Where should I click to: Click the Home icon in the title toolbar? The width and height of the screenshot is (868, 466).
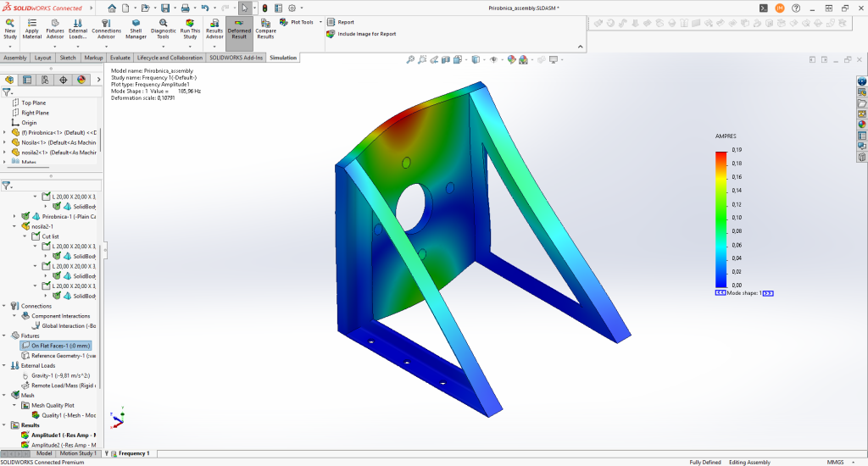(112, 8)
